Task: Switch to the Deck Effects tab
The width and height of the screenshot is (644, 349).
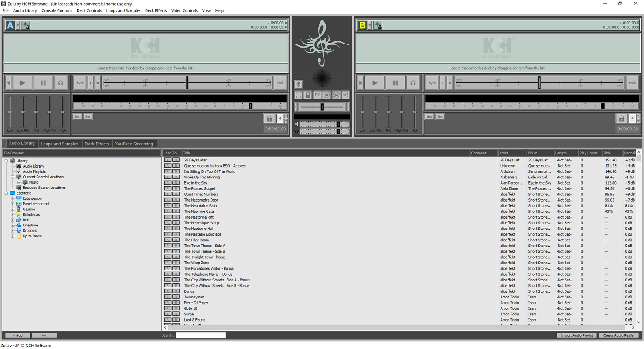Action: coord(96,144)
